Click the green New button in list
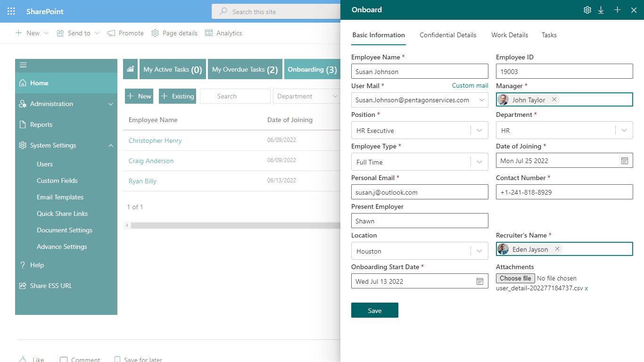The height and width of the screenshot is (362, 644). click(x=139, y=96)
